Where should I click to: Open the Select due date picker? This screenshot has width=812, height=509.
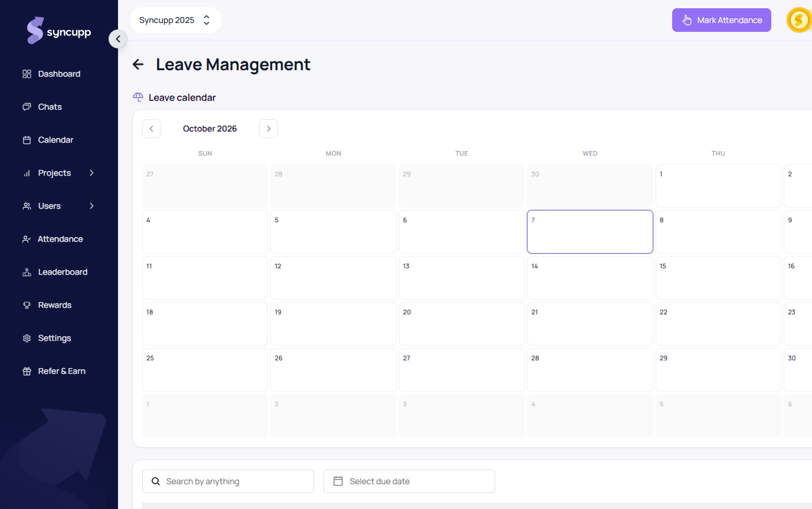409,481
